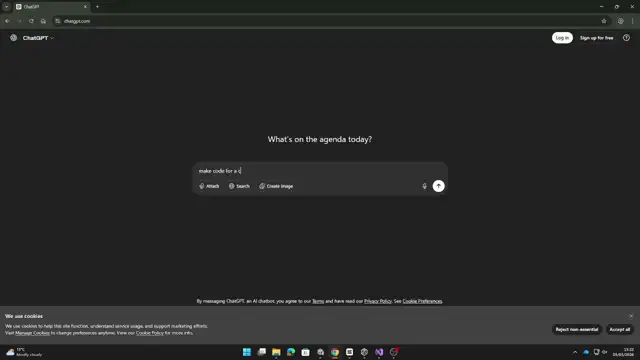Open the Cookie Policy link in banner
Viewport: 640px width, 360px height.
[x=149, y=333]
